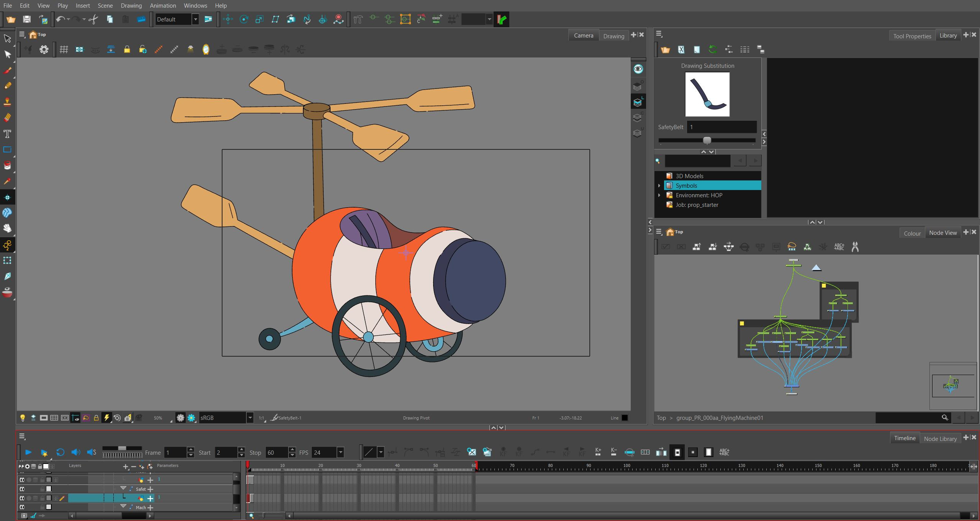Click the Cutter scissors in Node View toolbar
Image resolution: width=980 pixels, height=521 pixels.
pos(855,247)
